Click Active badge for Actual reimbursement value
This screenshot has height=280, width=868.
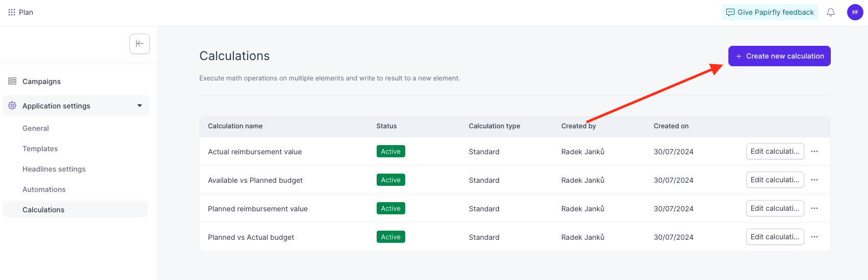click(x=391, y=151)
